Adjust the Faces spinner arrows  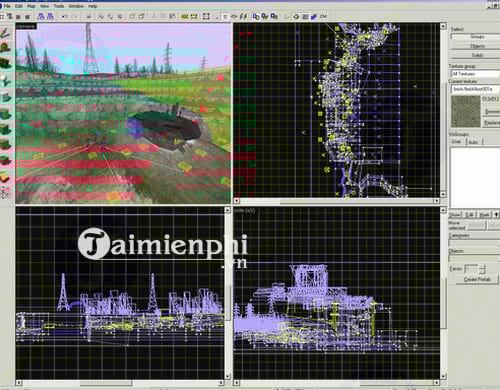(x=482, y=269)
